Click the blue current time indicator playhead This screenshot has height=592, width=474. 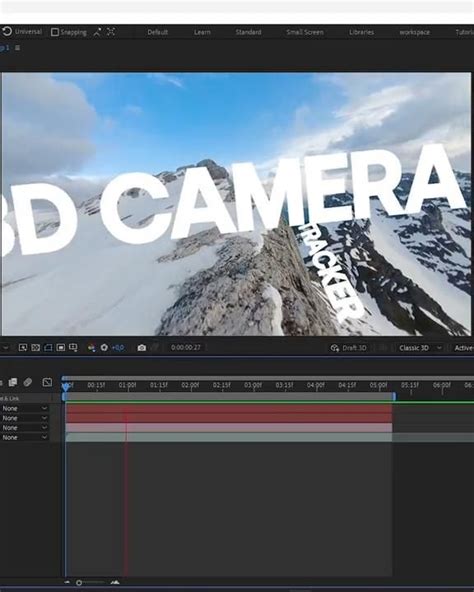tap(66, 386)
